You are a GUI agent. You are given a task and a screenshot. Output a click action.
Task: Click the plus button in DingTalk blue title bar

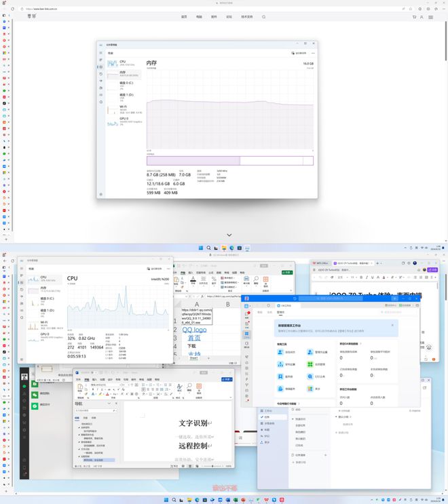point(395,298)
